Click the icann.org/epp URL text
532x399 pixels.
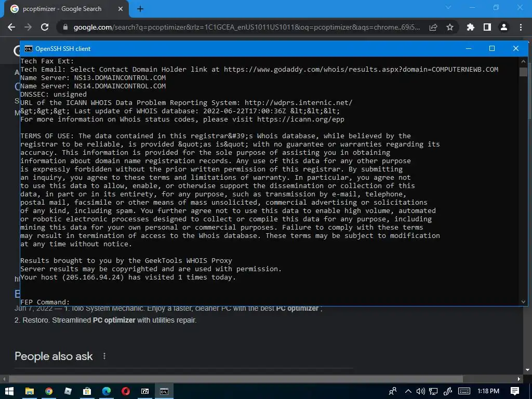tap(301, 119)
